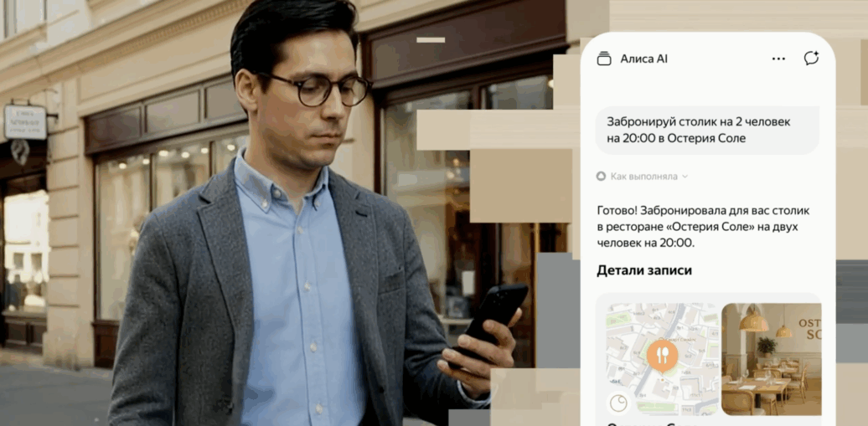Click the clock icon under the map
Image resolution: width=868 pixels, height=426 pixels.
point(618,403)
